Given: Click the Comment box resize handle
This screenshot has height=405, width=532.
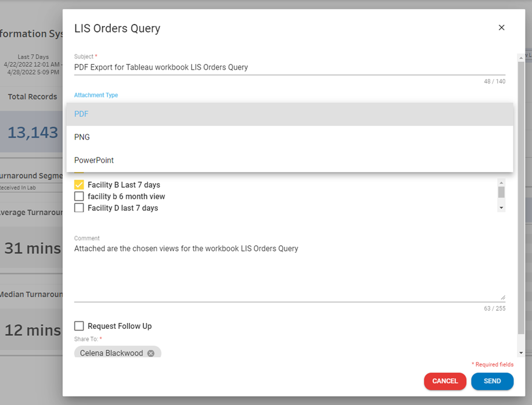Looking at the screenshot, I should (502, 297).
